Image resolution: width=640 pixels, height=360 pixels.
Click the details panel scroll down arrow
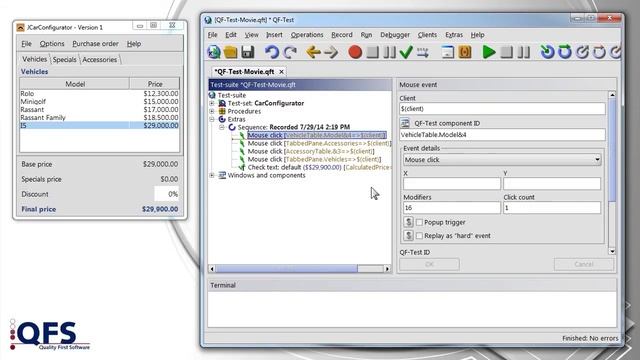(x=612, y=251)
